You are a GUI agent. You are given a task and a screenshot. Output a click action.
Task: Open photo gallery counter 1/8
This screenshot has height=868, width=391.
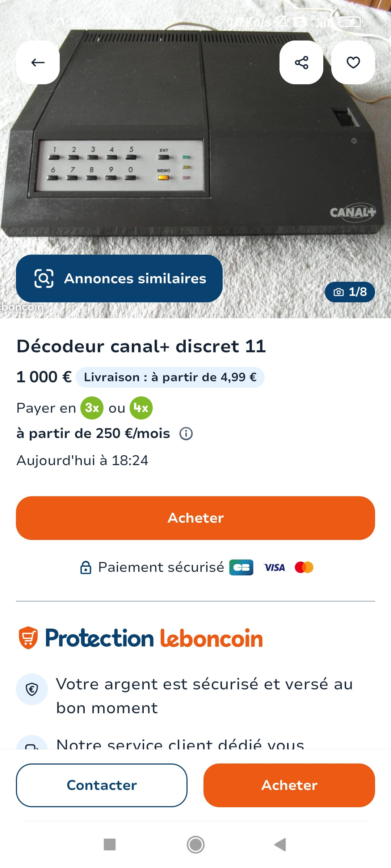click(350, 292)
